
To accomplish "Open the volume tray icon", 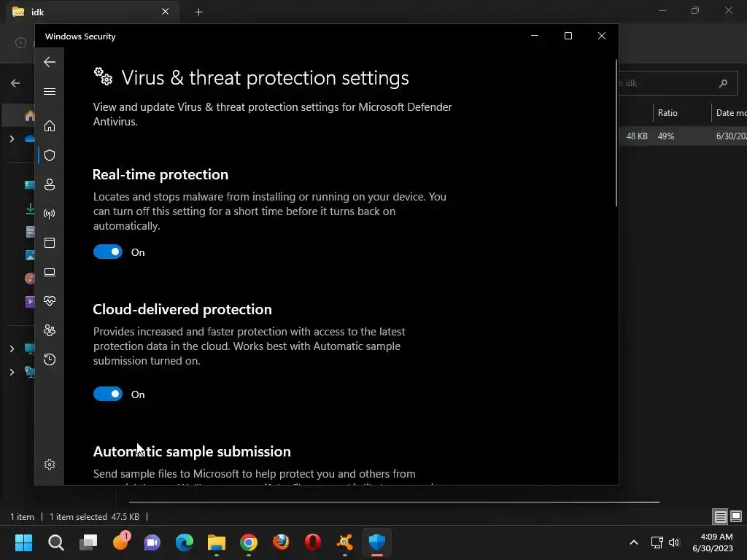I will click(674, 542).
